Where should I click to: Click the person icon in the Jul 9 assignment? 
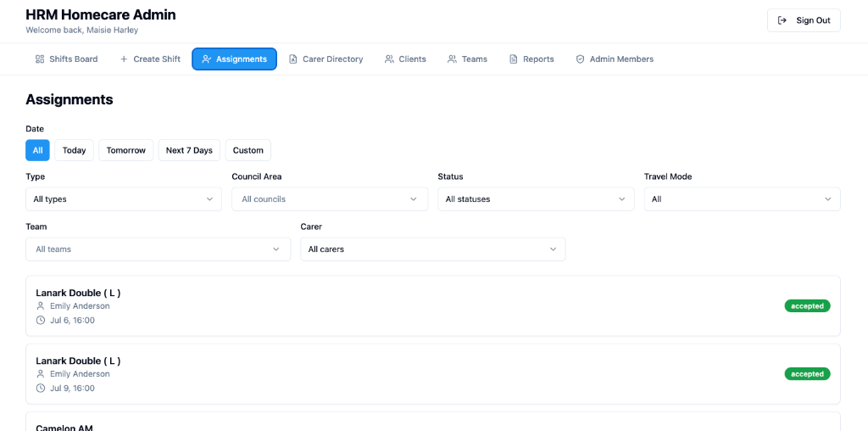(41, 374)
